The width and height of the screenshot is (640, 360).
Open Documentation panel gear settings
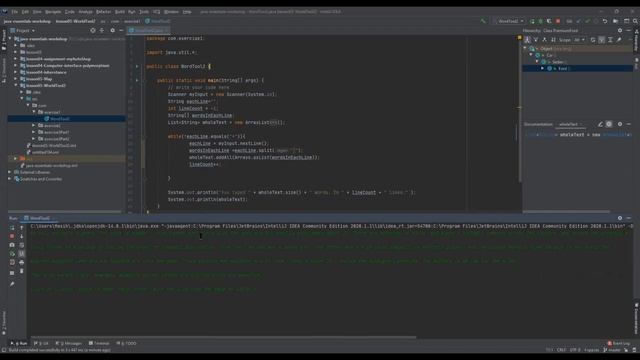620,124
